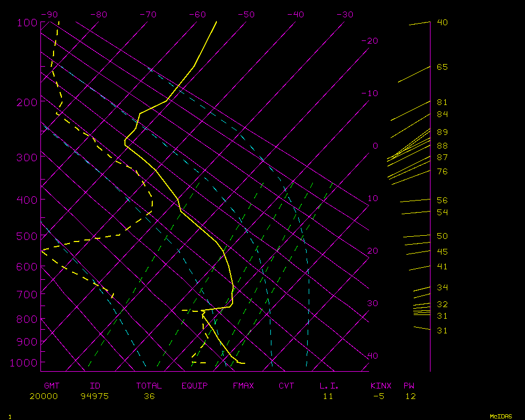Click the wind speed value 65
Screen dimensions: 525x420
pyautogui.click(x=442, y=67)
